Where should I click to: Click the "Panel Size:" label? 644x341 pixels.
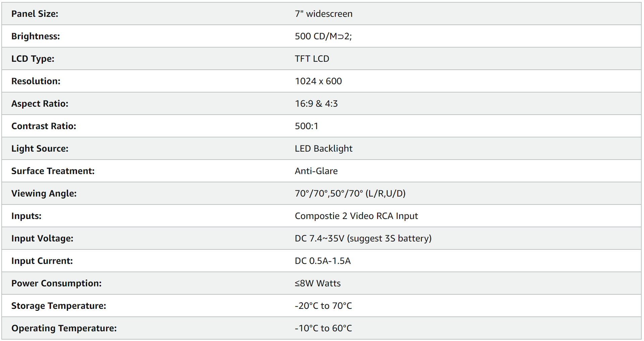[x=35, y=14]
